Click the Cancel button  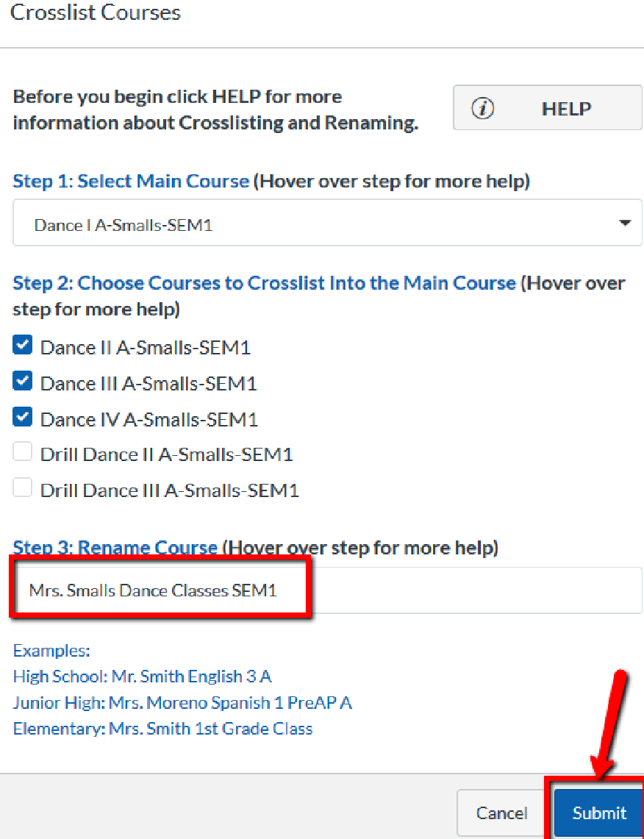pos(501,813)
